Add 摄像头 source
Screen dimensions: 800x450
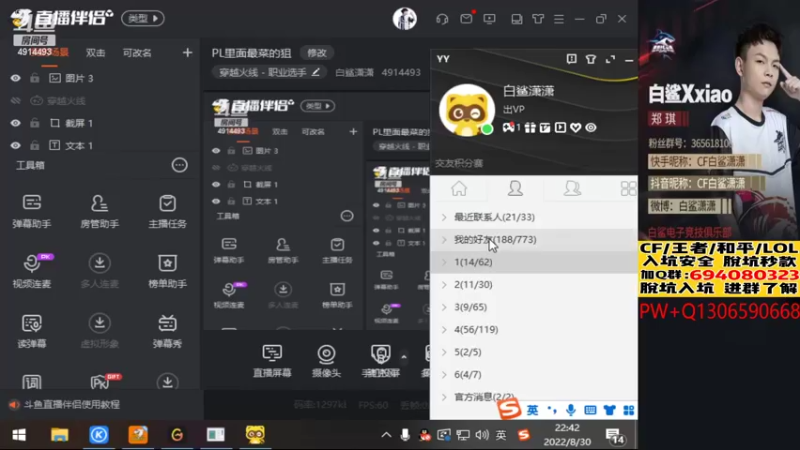click(326, 361)
